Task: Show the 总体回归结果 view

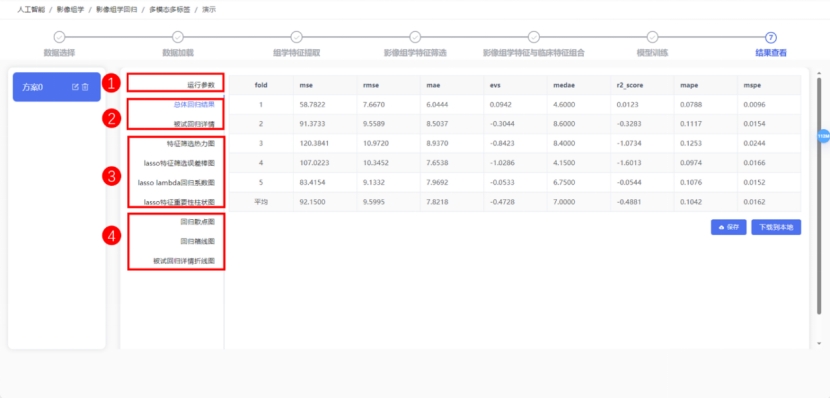Action: point(194,104)
